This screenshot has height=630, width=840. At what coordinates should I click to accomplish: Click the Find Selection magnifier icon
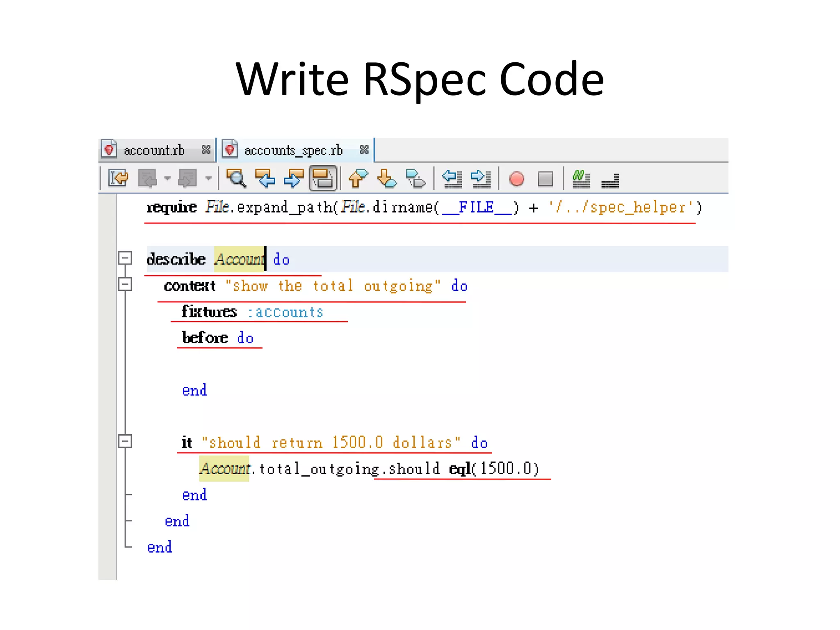(x=236, y=179)
